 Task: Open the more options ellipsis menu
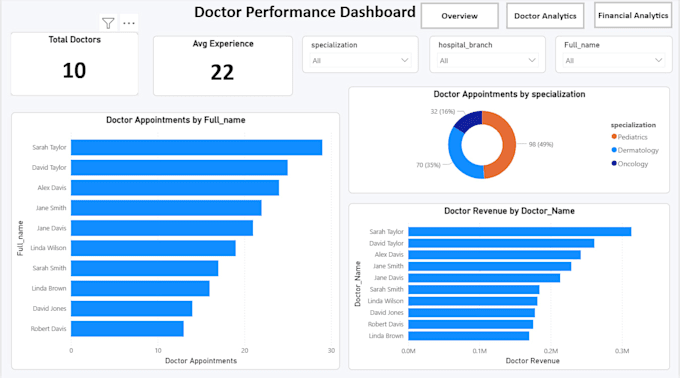coord(129,23)
